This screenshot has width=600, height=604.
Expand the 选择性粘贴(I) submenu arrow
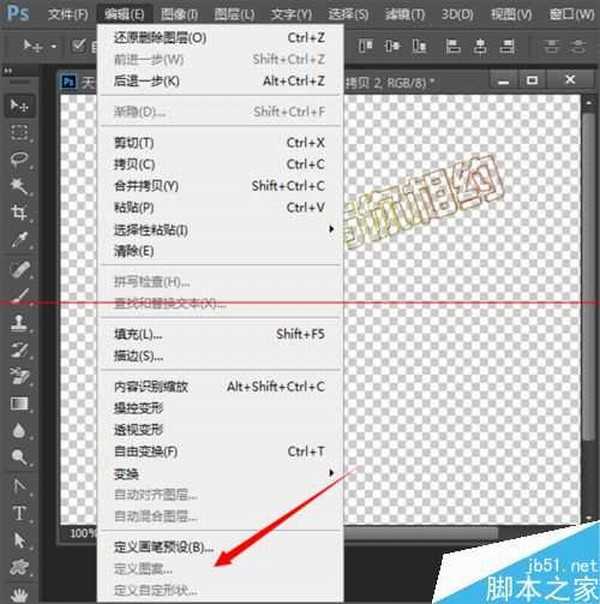(x=331, y=229)
